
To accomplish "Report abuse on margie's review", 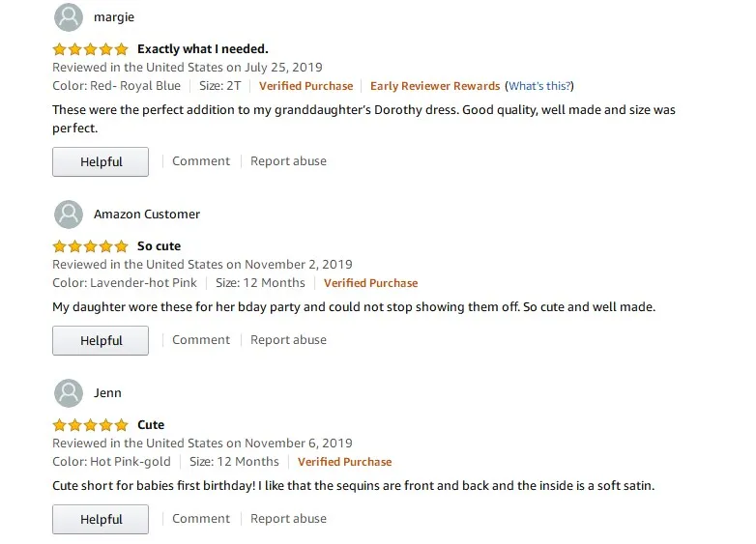I will 288,161.
